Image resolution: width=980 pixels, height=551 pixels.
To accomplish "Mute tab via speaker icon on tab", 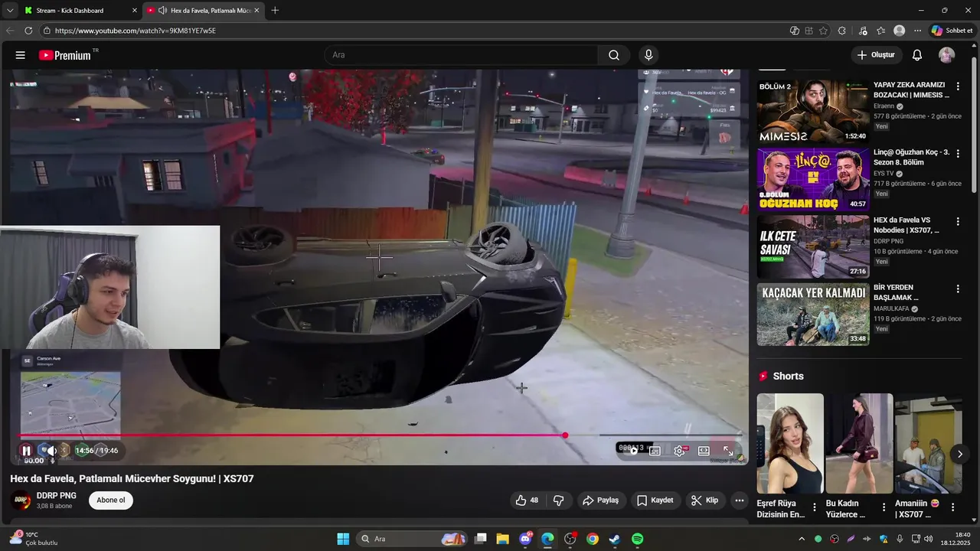I will point(162,11).
